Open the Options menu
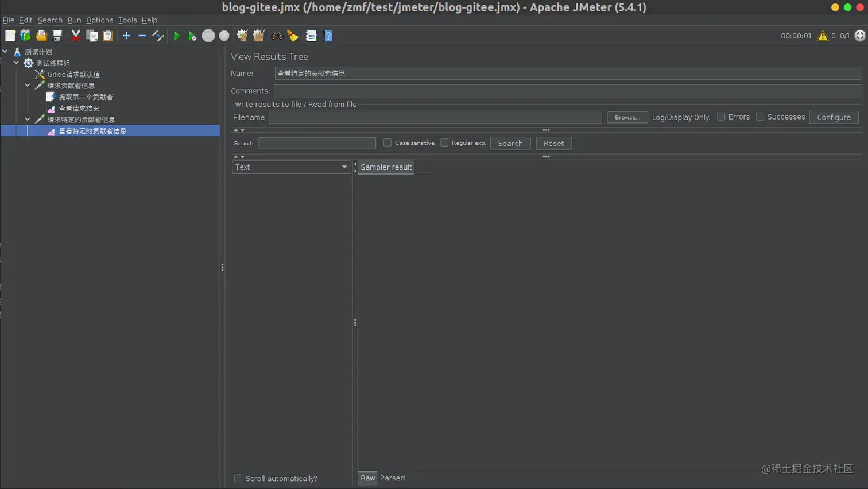Screen dimensions: 868x489 (x=100, y=20)
